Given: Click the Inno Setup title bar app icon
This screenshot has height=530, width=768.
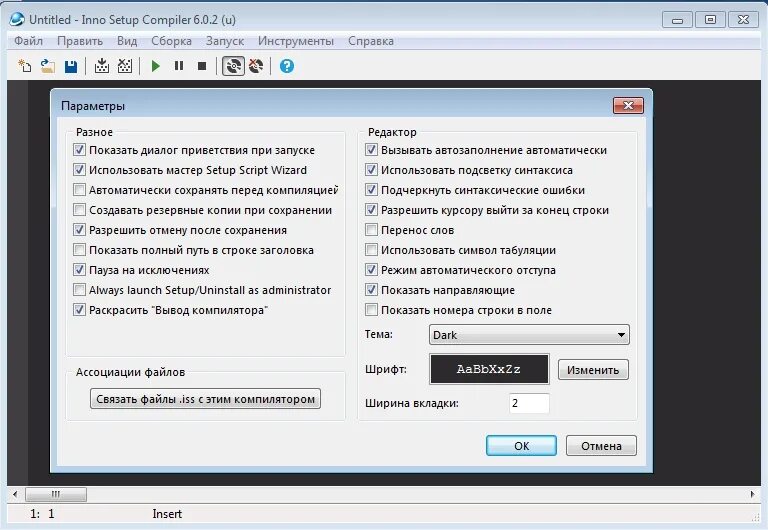Looking at the screenshot, I should 17,19.
